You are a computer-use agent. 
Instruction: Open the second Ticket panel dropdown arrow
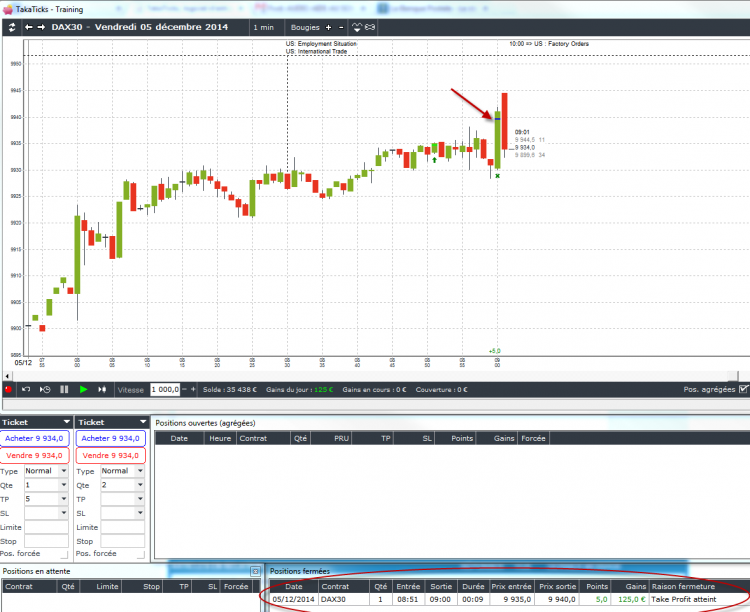click(143, 422)
